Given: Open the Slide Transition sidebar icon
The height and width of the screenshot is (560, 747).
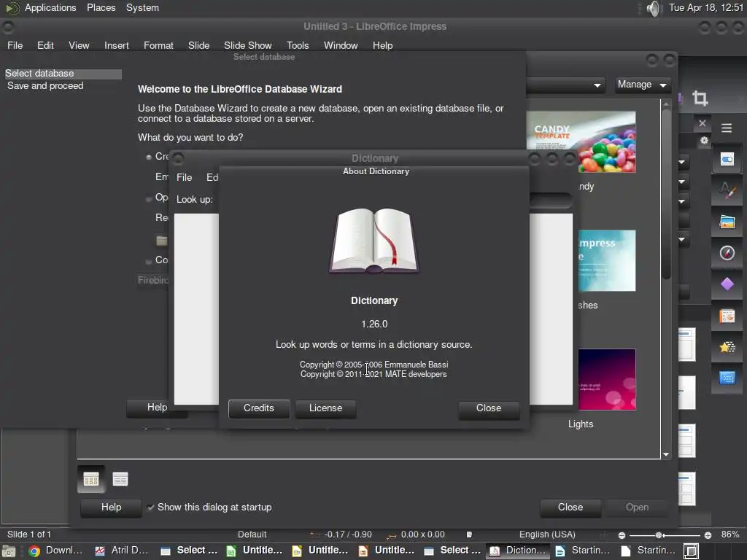Looking at the screenshot, I should point(727,316).
